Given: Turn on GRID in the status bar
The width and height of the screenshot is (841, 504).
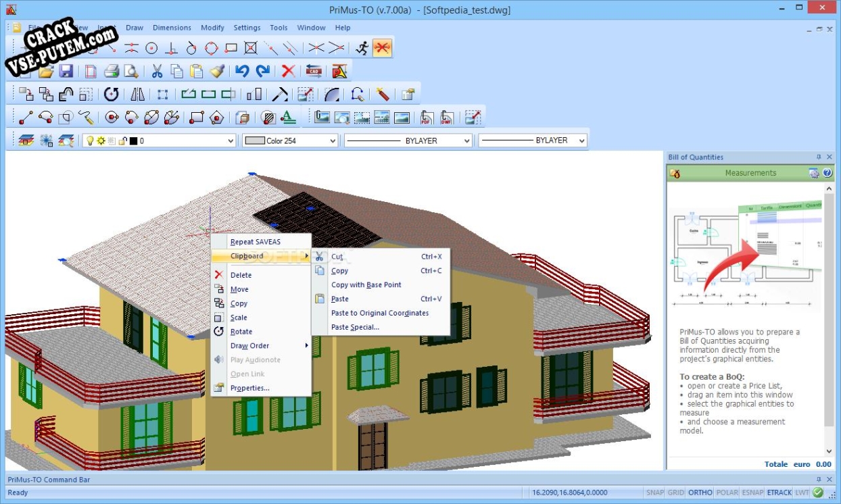Looking at the screenshot, I should (676, 493).
